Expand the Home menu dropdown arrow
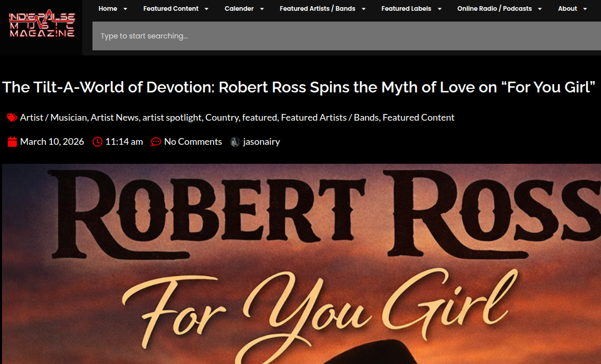The height and width of the screenshot is (364, 601). click(x=125, y=9)
